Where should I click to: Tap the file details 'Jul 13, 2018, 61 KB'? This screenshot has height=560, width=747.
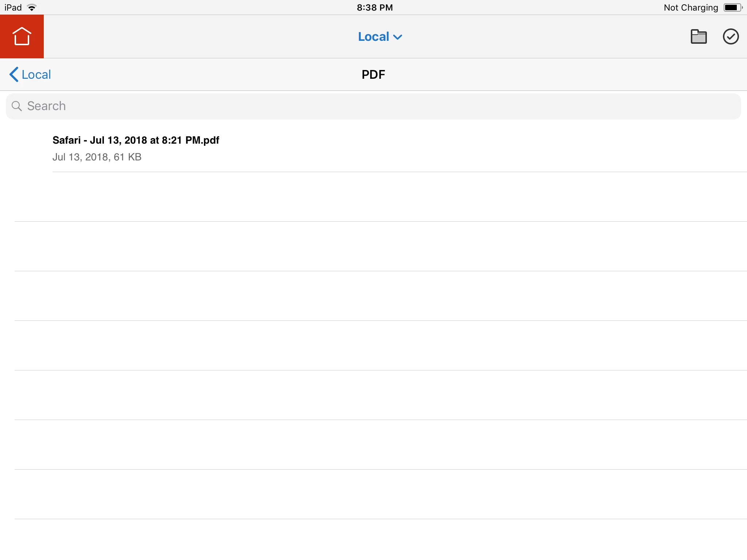pyautogui.click(x=97, y=157)
